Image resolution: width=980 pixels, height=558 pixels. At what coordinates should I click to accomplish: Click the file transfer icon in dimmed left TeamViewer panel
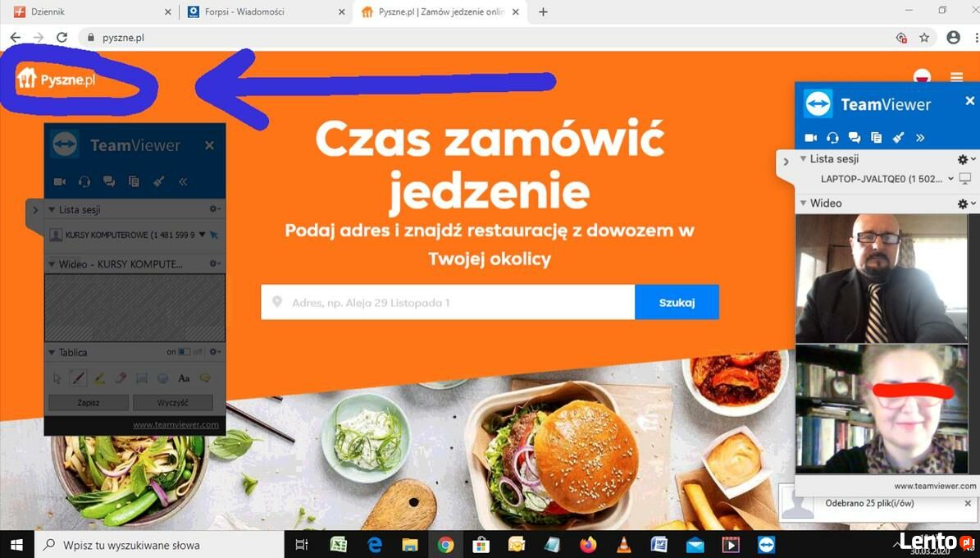pos(134,181)
